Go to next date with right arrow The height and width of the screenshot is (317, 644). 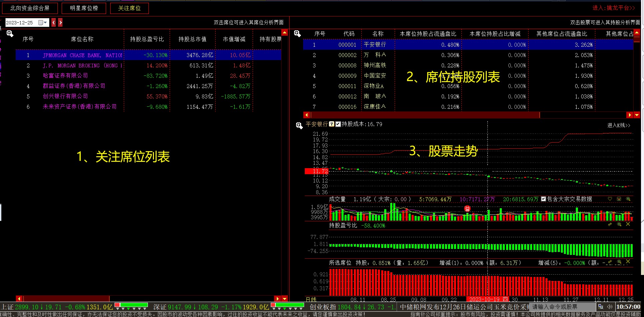pyautogui.click(x=60, y=23)
